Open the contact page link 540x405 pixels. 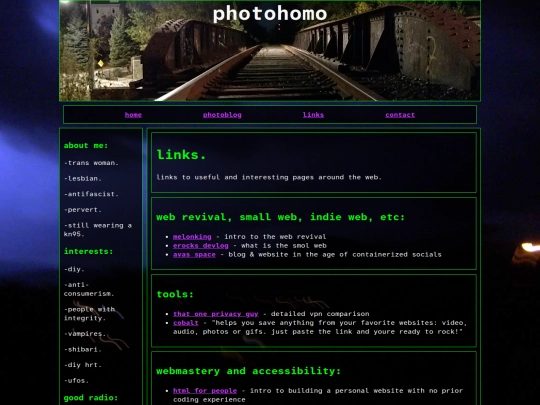click(400, 115)
